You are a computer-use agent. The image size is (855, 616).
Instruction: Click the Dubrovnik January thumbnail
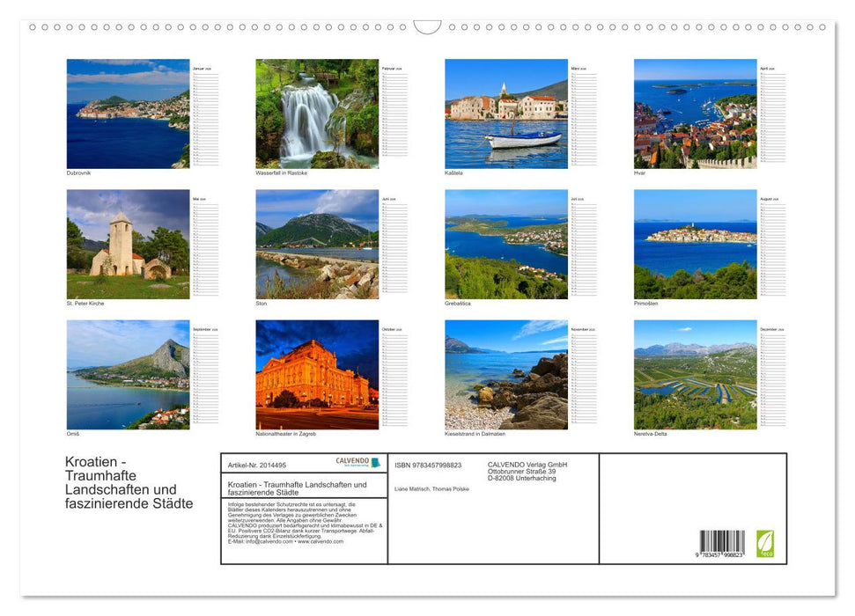(x=128, y=113)
